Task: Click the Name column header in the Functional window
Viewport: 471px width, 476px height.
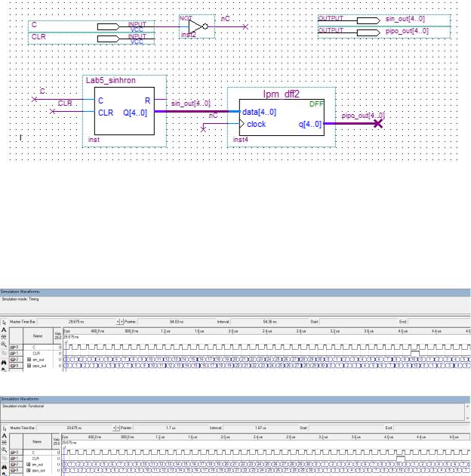Action: (37, 441)
